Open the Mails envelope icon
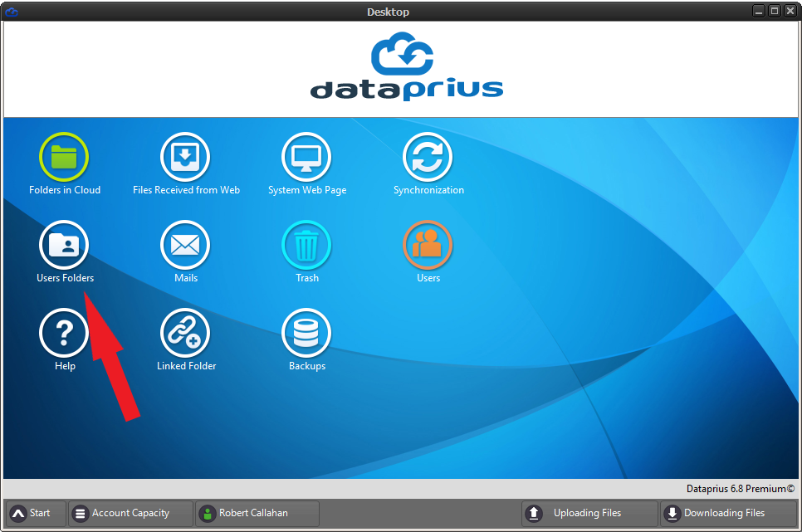Screen dimensions: 802x532 click(185, 245)
